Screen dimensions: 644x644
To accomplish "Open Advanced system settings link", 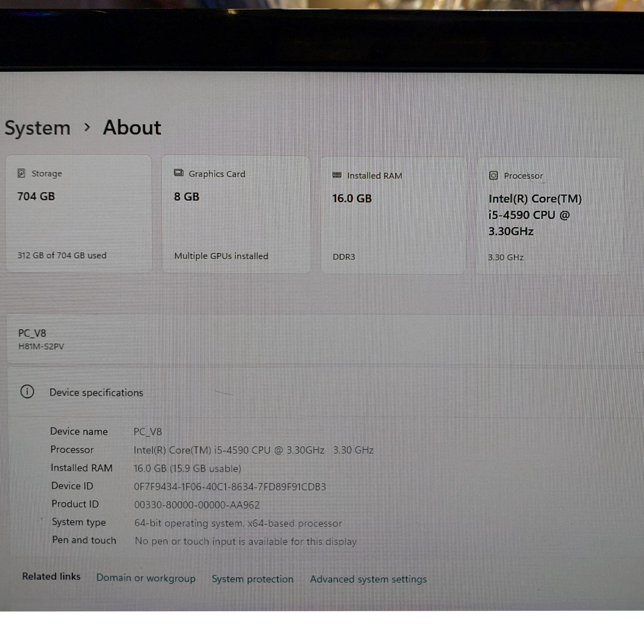I will click(x=368, y=579).
